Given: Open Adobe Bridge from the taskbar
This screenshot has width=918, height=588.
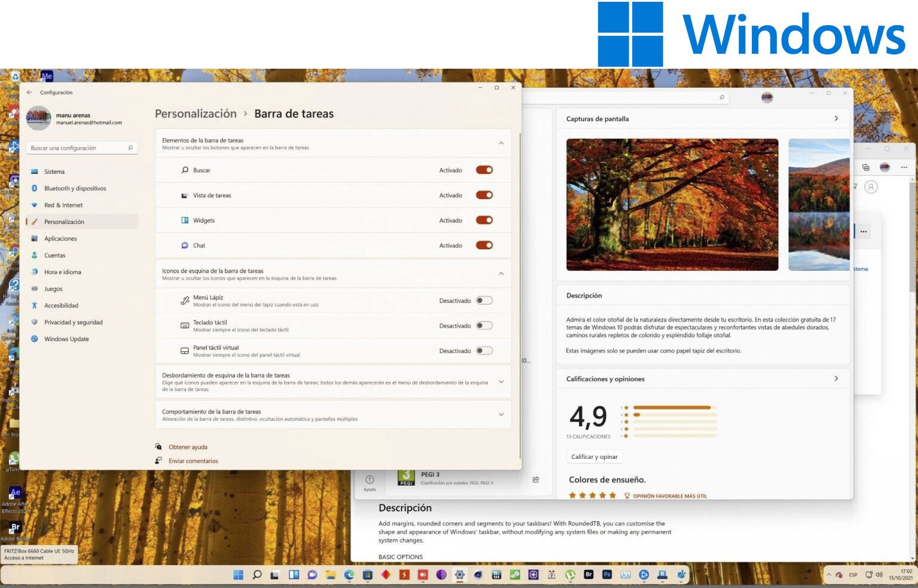Looking at the screenshot, I should 589,574.
